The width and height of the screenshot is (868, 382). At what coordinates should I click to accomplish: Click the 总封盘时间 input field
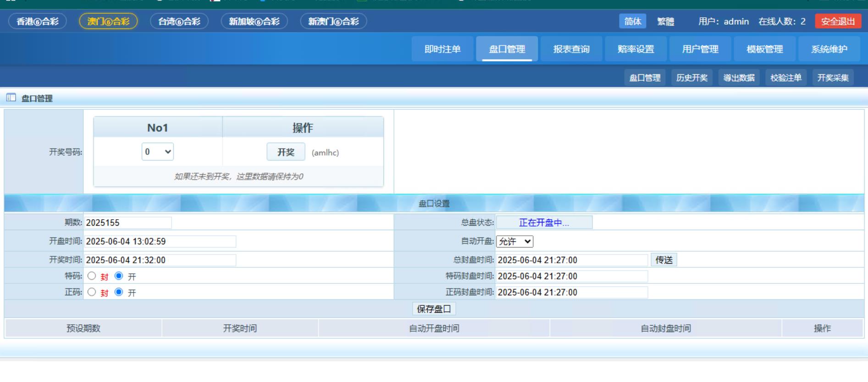point(571,260)
